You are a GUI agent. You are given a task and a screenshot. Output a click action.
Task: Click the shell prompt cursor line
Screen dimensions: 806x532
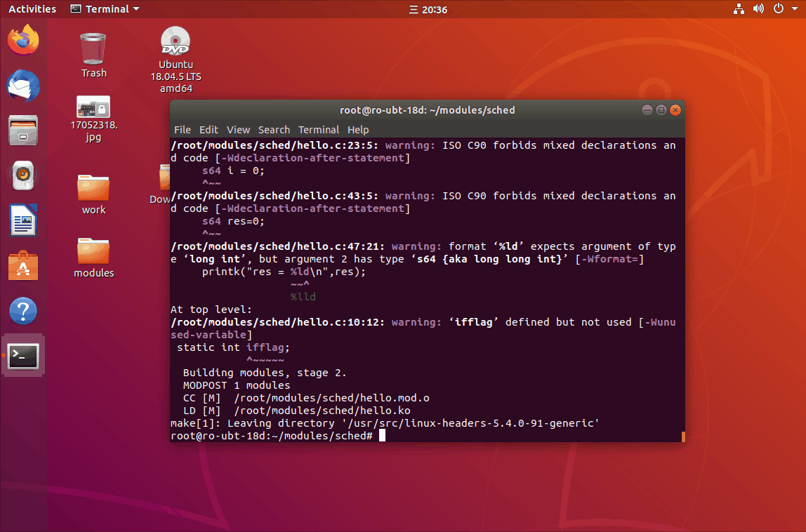277,436
